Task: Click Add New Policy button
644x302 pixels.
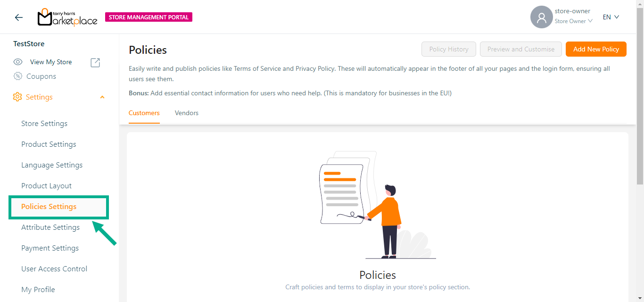Action: 596,49
